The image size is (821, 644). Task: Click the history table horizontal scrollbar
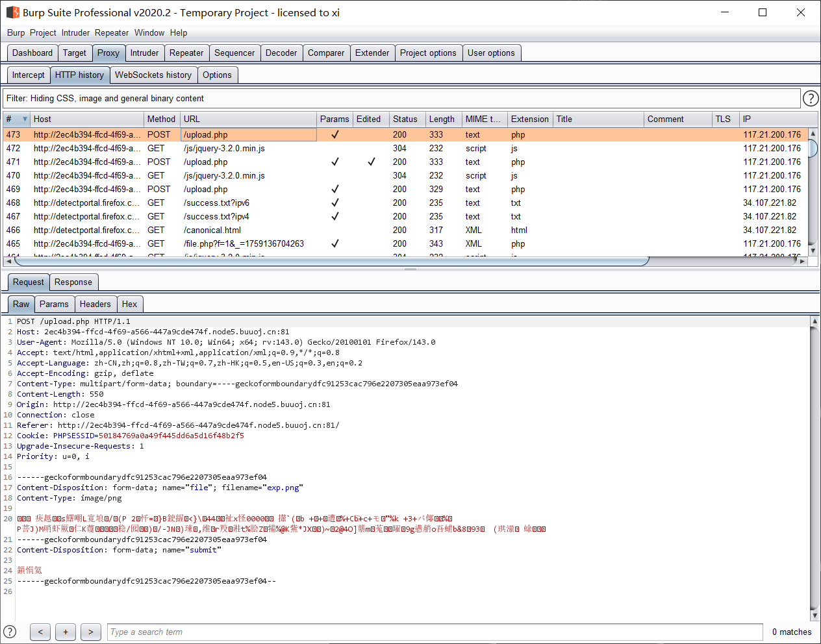click(331, 261)
